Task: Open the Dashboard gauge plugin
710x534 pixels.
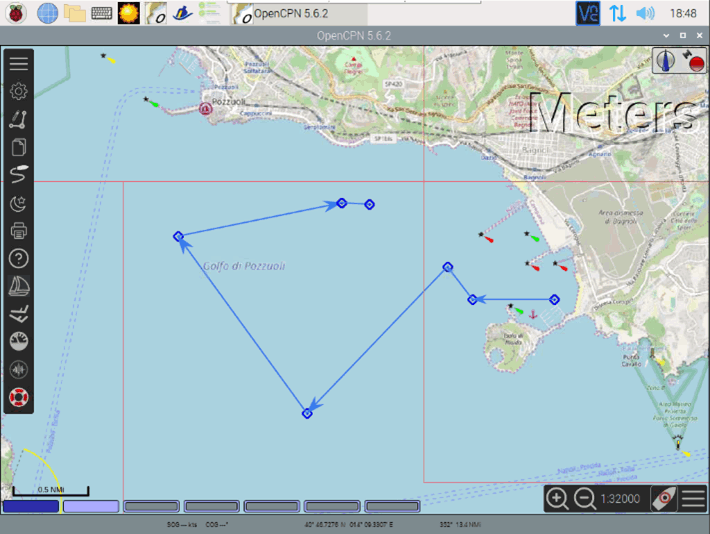Action: 19,341
